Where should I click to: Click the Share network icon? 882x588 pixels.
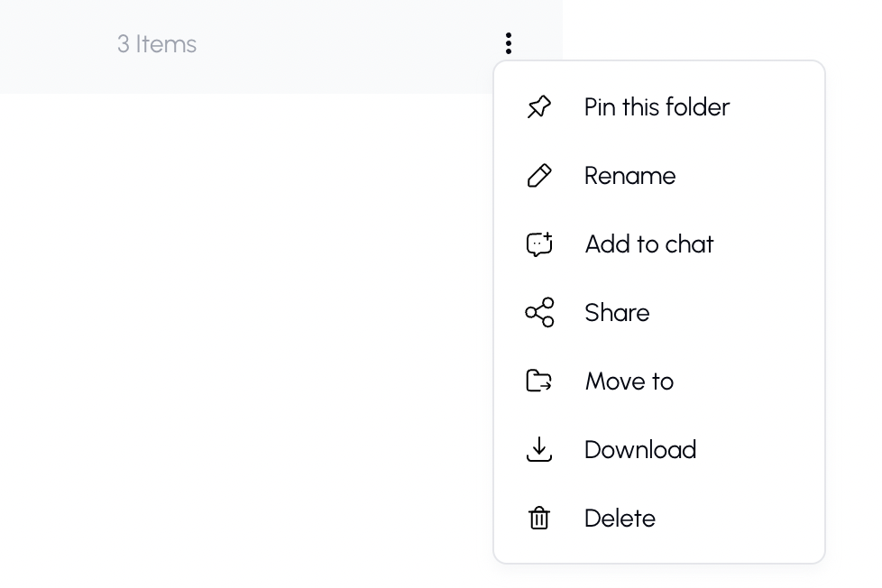538,312
